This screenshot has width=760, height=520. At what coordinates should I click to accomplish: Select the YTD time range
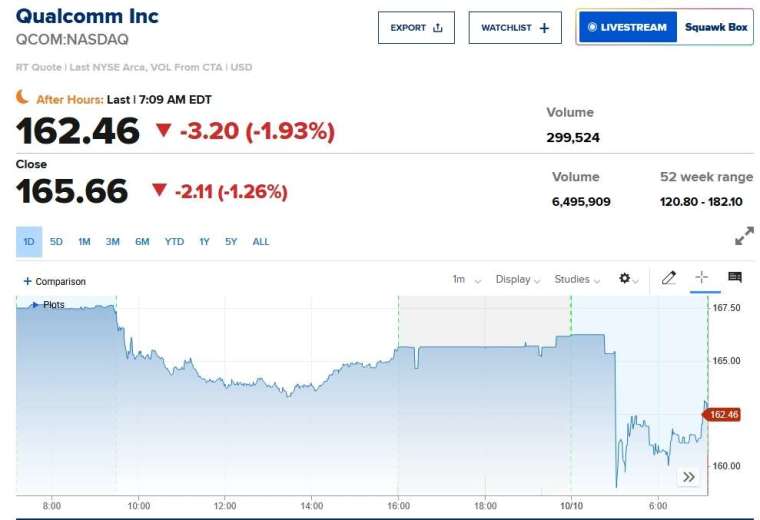tap(174, 242)
